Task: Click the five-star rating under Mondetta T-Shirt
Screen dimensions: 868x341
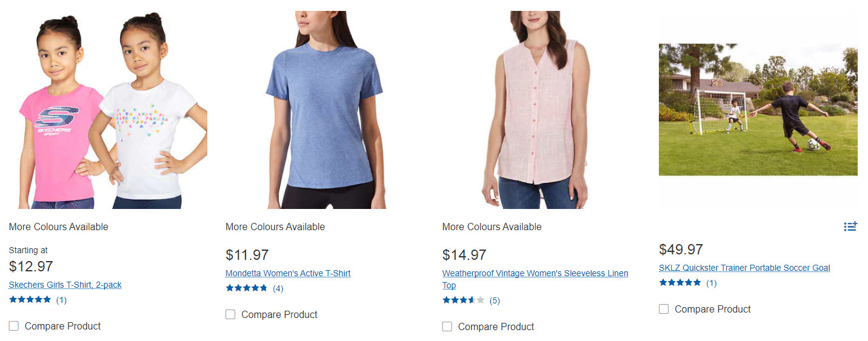Action: point(246,288)
